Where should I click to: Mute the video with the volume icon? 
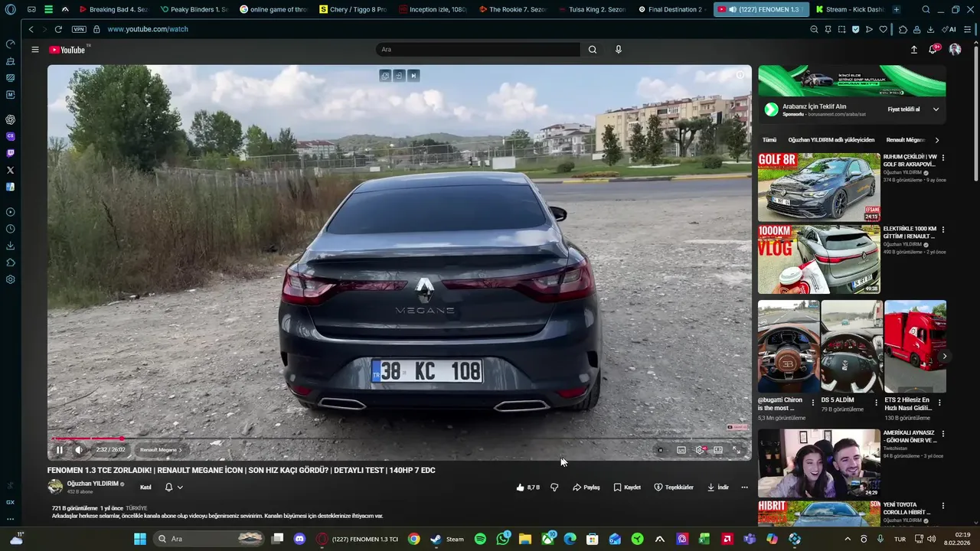pyautogui.click(x=78, y=450)
